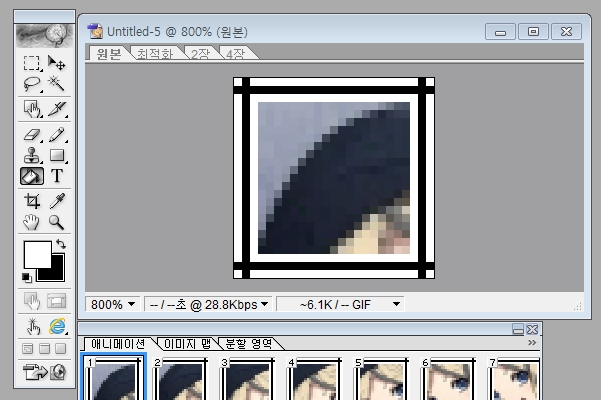Open the 분할 영역 palette tab
Image resolution: width=601 pixels, height=400 pixels.
click(249, 344)
